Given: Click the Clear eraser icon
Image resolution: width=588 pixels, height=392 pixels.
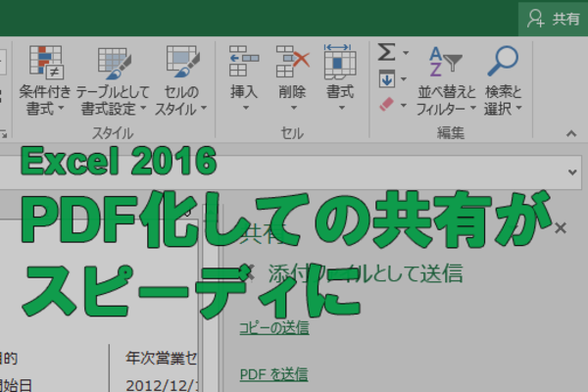Looking at the screenshot, I should [387, 104].
